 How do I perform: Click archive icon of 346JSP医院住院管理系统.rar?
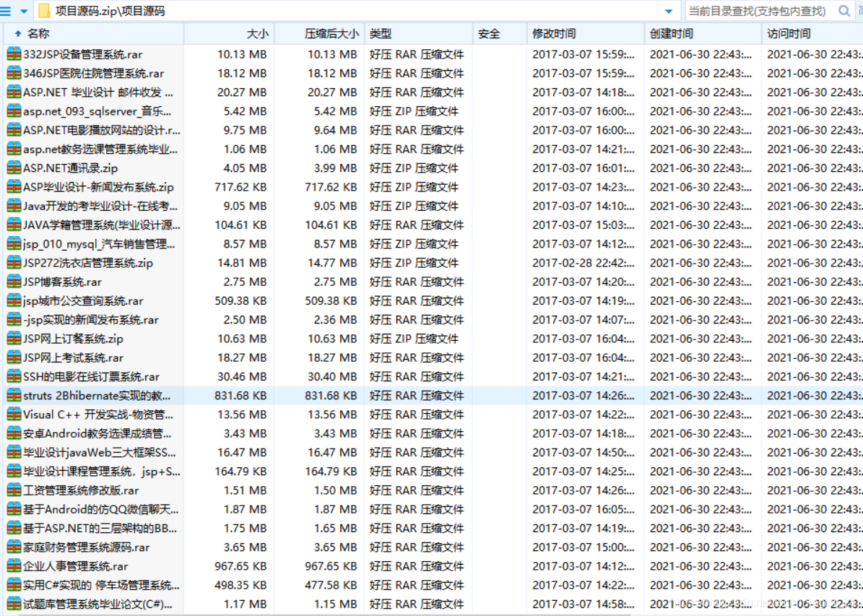point(14,73)
